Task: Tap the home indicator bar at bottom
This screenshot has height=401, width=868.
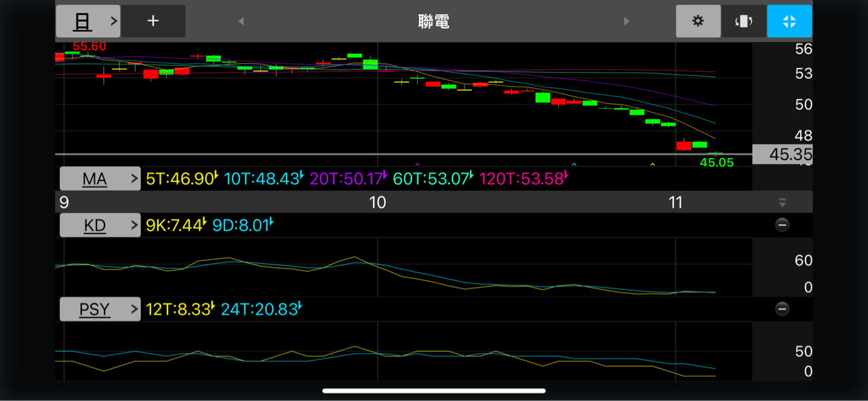Action: (x=434, y=391)
